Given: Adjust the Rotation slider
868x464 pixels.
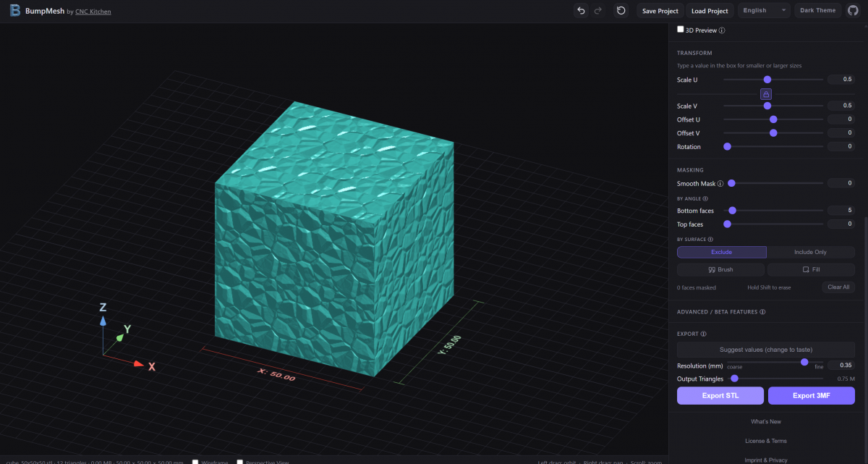Looking at the screenshot, I should pyautogui.click(x=773, y=147).
